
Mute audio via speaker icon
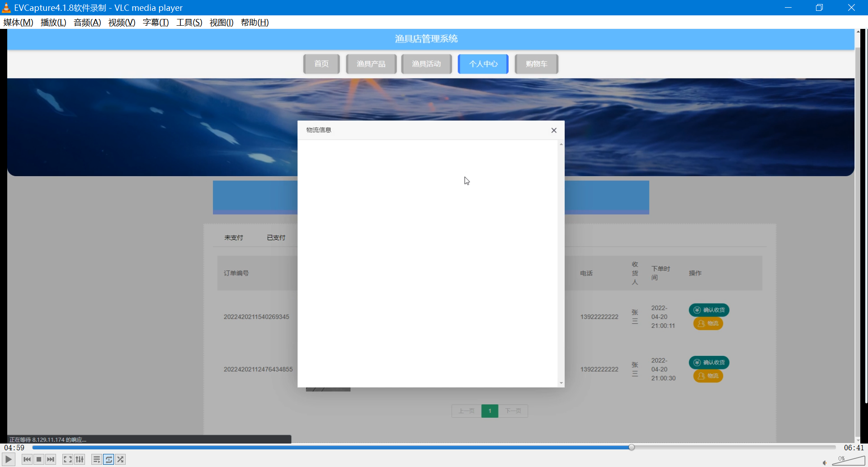pyautogui.click(x=825, y=462)
